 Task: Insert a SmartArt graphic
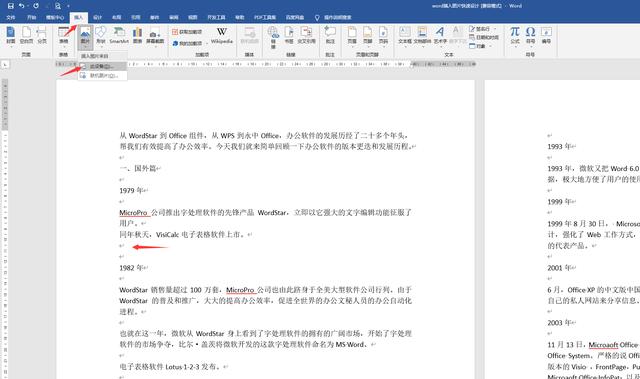[x=119, y=35]
